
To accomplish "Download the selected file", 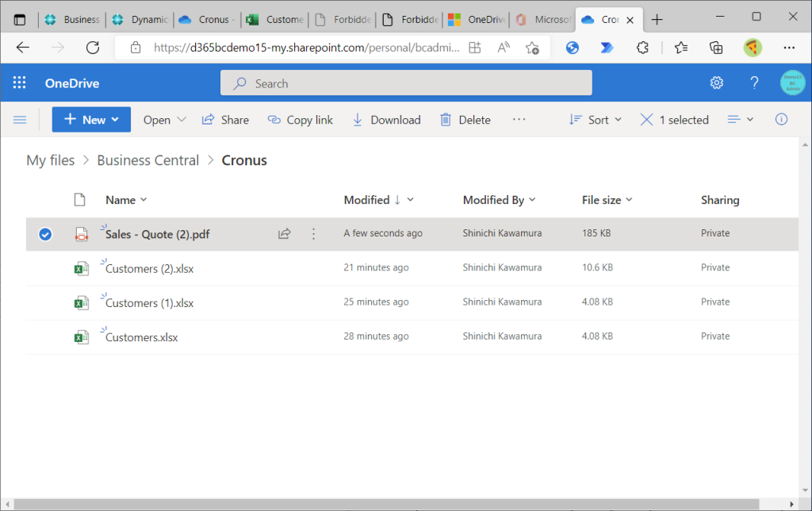I will pos(387,120).
